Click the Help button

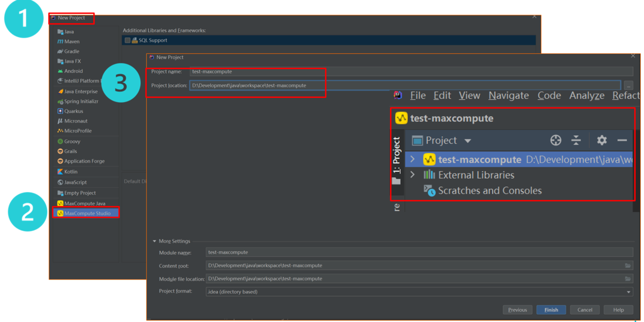point(618,310)
